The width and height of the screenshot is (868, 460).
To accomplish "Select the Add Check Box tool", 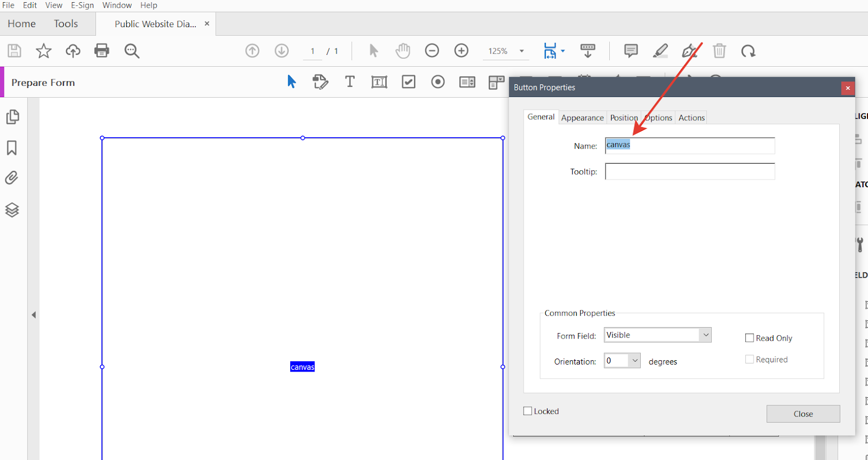I will pos(409,82).
